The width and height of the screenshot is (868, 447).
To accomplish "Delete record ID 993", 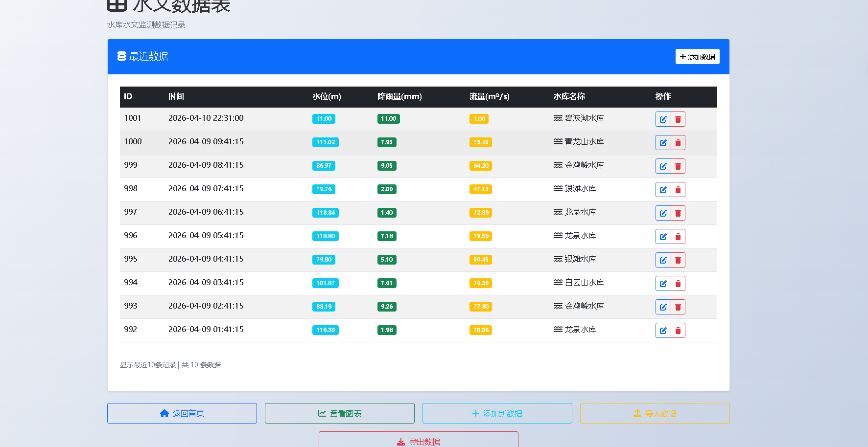I will point(678,307).
